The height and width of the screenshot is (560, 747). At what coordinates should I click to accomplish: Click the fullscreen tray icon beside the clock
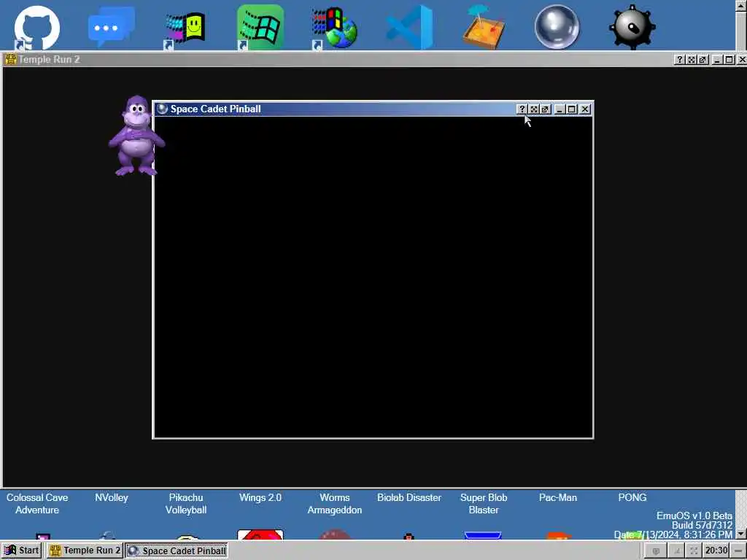point(694,551)
